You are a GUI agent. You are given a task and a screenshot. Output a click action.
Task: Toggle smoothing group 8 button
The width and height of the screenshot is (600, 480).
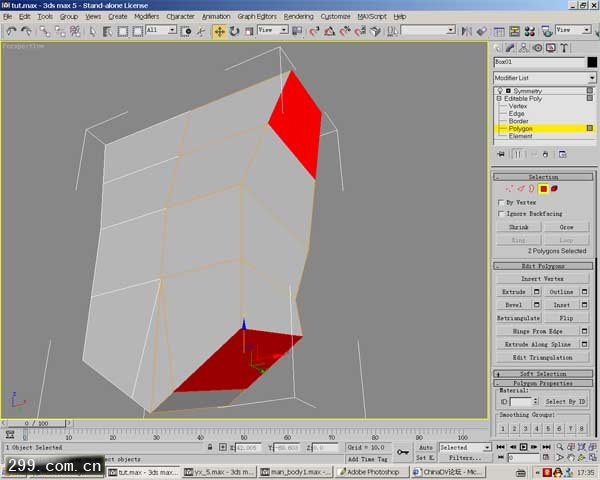tap(582, 428)
